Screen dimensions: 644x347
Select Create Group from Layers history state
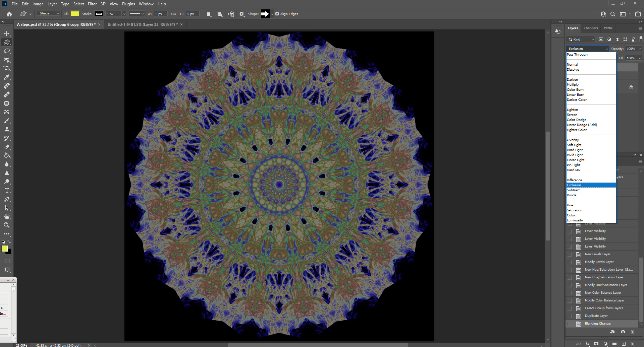tap(604, 308)
